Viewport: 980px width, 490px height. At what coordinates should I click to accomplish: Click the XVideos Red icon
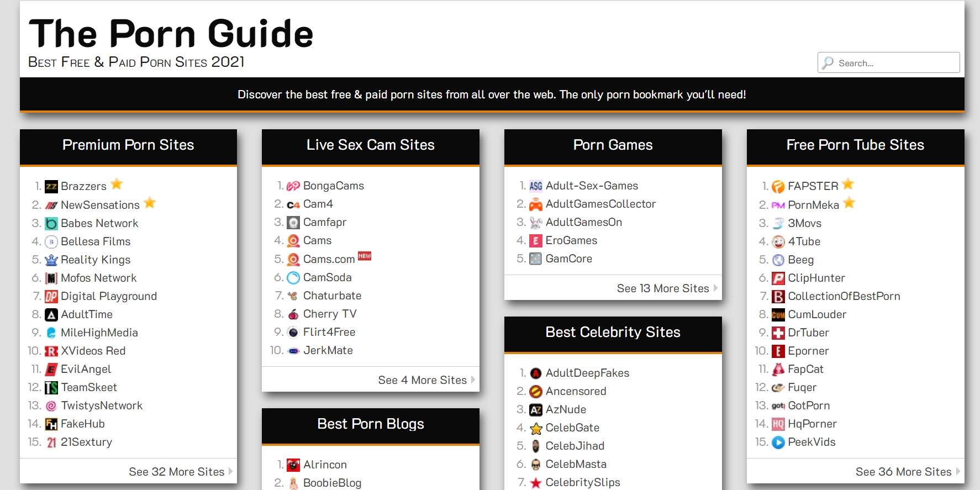coord(51,351)
